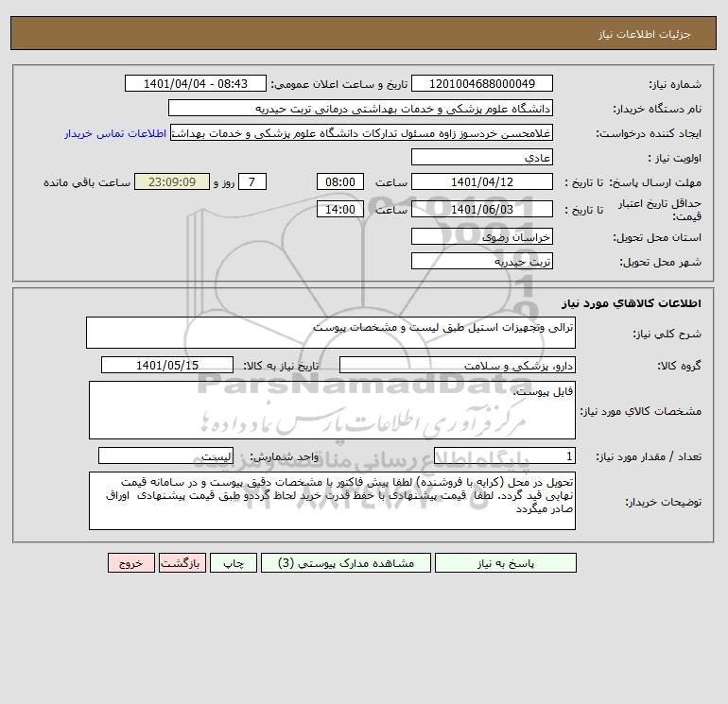The width and height of the screenshot is (728, 704).
Task: Open مشاهده مدارک پیوستی (3) attachments
Action: [346, 563]
